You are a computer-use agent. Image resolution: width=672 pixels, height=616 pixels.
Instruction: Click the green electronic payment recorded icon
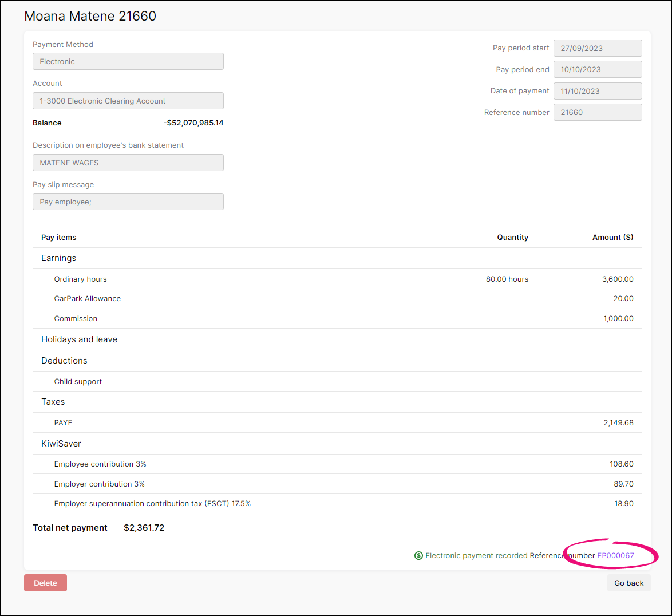418,555
